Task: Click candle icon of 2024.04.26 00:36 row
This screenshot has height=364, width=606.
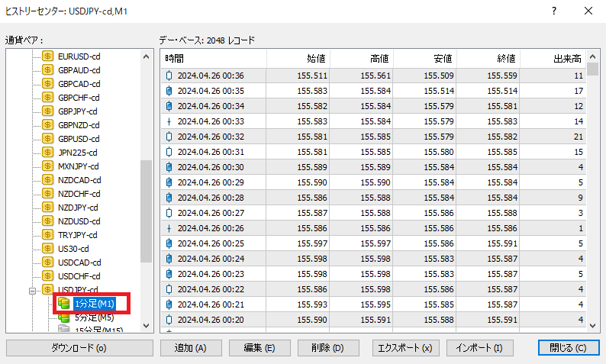Action: [169, 76]
